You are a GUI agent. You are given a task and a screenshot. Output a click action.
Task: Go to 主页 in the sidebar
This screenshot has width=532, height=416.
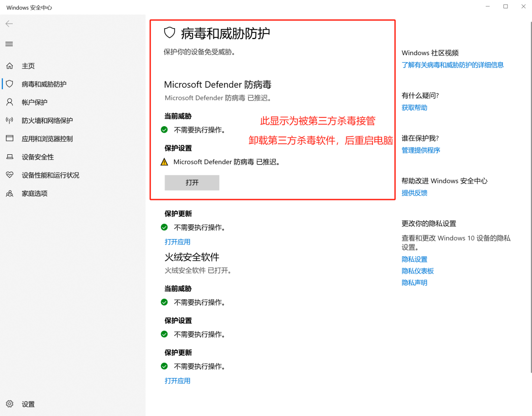[x=28, y=66]
